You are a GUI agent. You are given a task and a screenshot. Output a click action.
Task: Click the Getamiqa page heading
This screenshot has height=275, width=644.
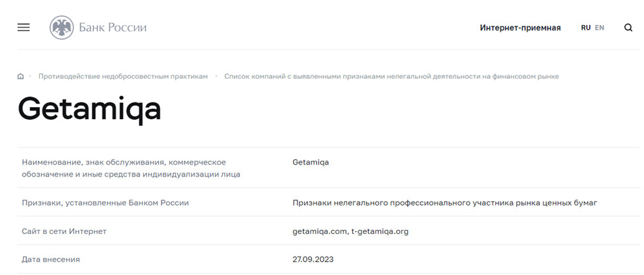coord(89,110)
